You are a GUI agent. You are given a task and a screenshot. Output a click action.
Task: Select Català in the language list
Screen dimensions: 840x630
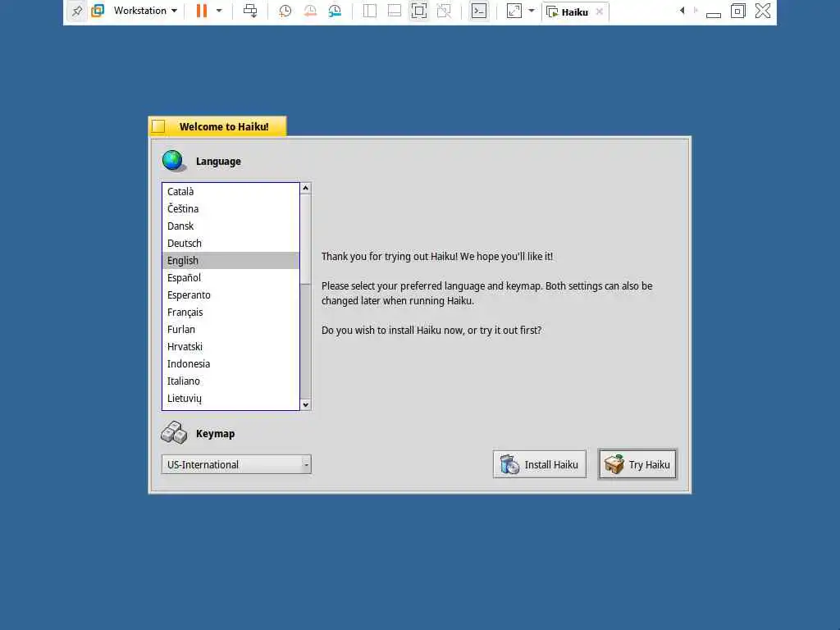point(231,191)
